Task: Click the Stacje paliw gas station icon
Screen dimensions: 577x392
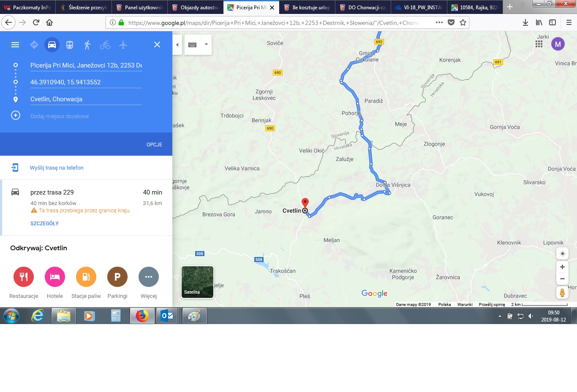Action: tap(86, 277)
